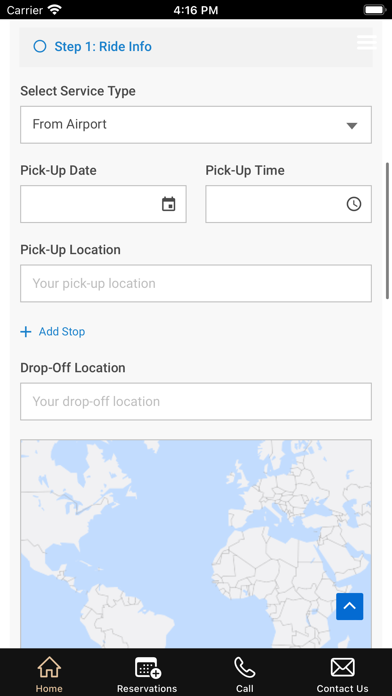
Task: Click the Pick-Up Location input field
Action: coord(196,284)
